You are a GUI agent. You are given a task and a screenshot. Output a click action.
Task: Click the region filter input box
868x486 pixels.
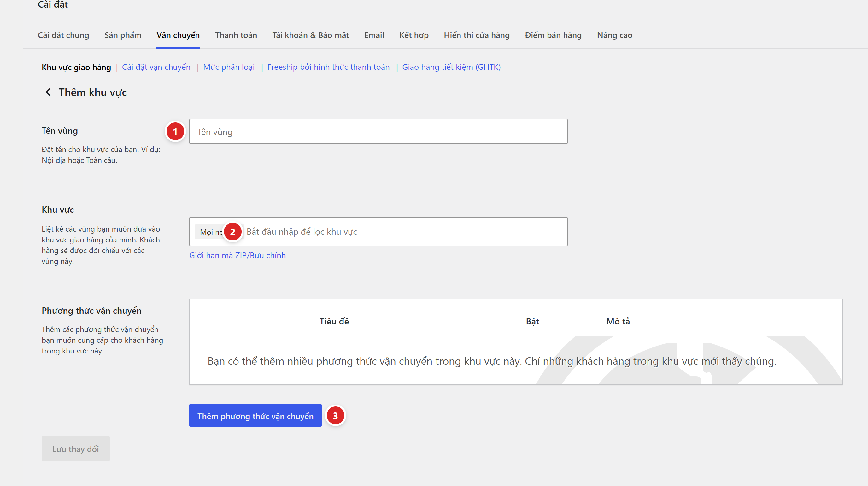378,232
